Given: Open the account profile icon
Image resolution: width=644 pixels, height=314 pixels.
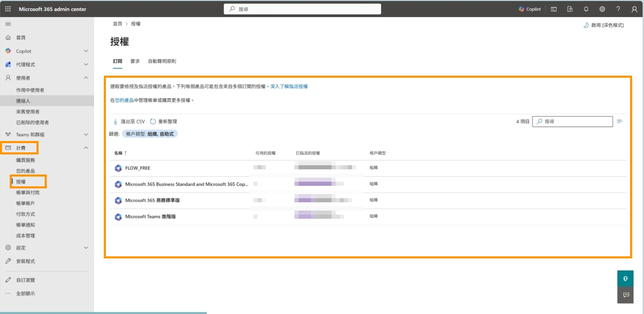Looking at the screenshot, I should pos(634,9).
